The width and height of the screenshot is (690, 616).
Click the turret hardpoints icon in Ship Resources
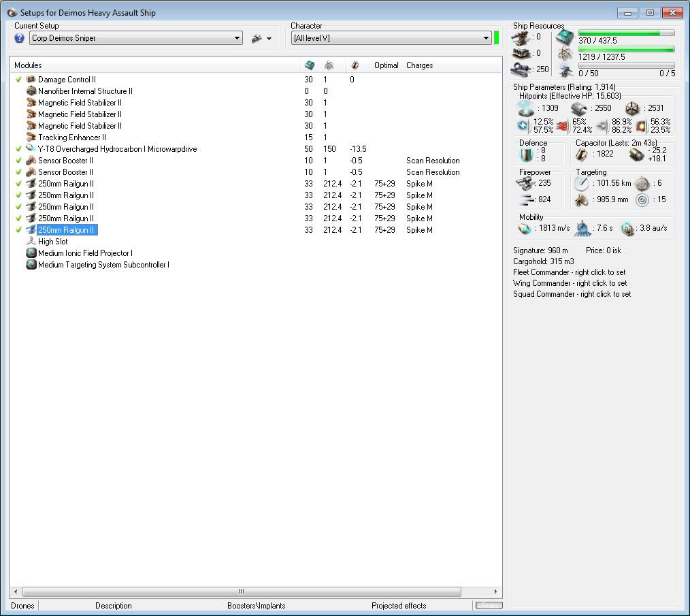pyautogui.click(x=522, y=37)
